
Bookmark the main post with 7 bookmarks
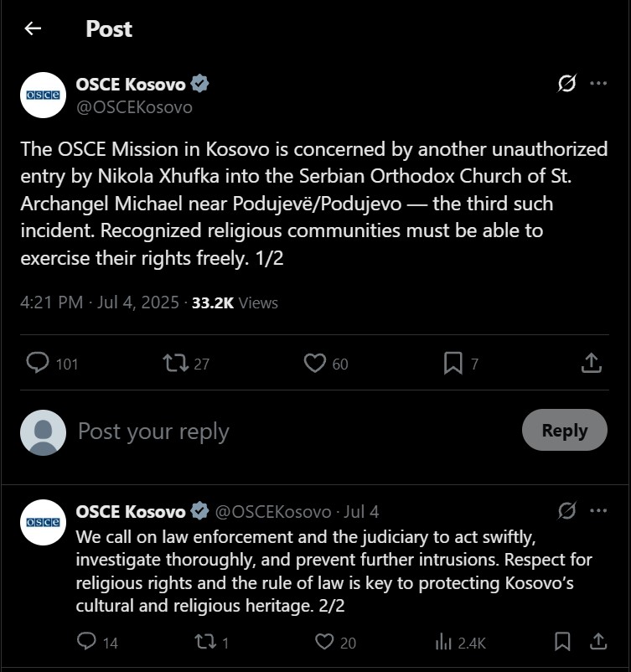(453, 363)
